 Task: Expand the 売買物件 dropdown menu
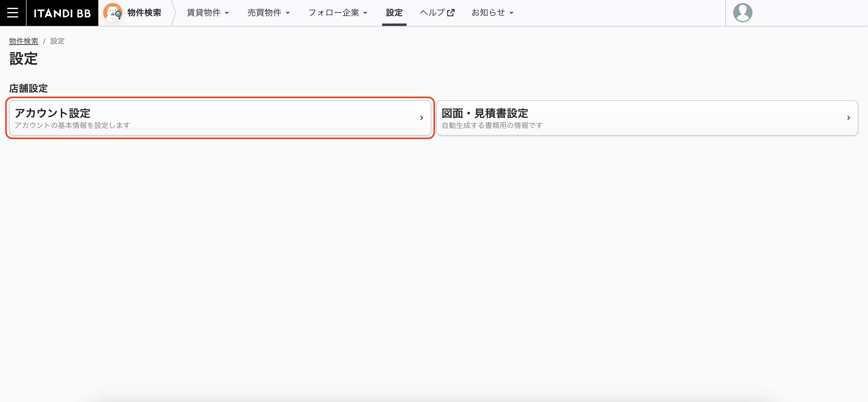(x=268, y=13)
